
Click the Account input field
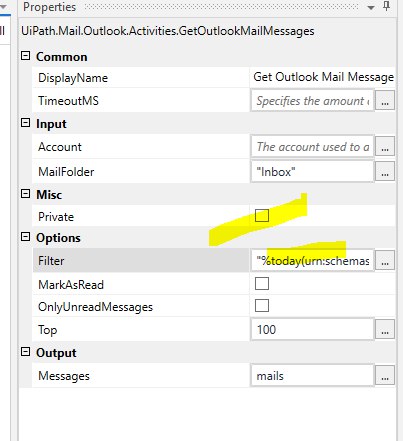[312, 146]
